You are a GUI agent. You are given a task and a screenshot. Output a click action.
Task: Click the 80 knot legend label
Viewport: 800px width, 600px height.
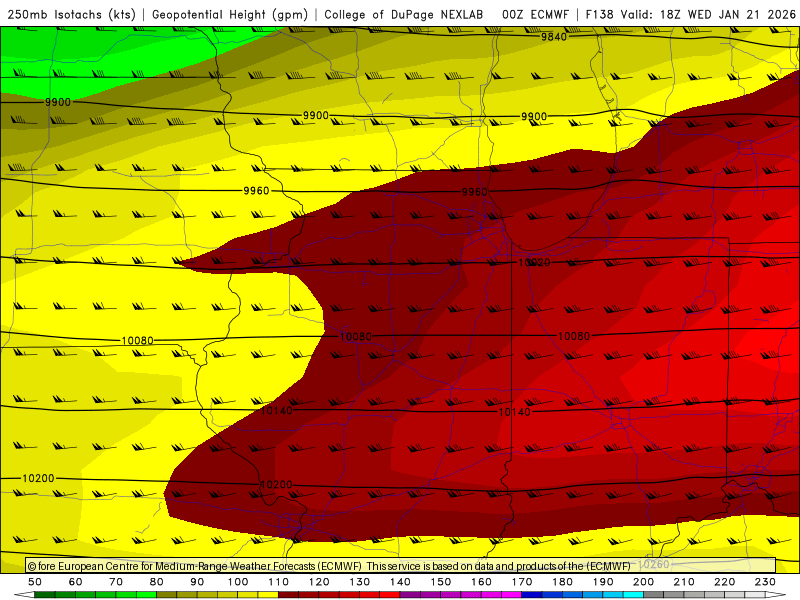[x=157, y=582]
